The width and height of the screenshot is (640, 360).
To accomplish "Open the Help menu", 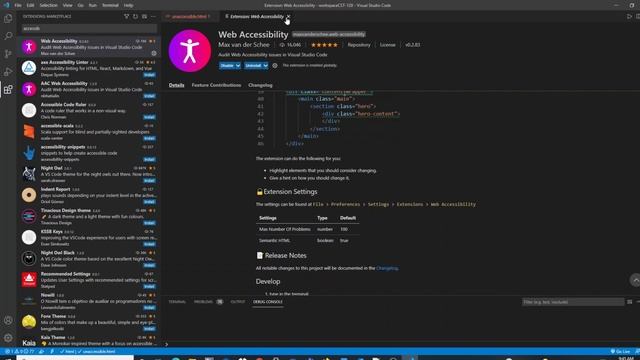I will pyautogui.click(x=129, y=5).
